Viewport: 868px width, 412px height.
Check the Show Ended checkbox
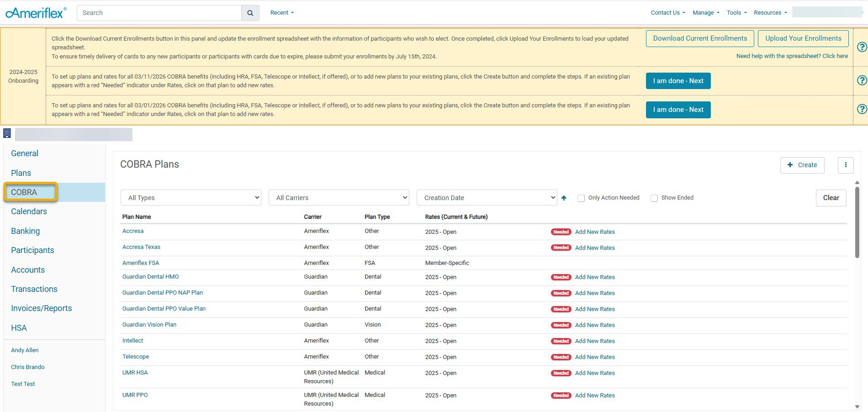pos(654,198)
